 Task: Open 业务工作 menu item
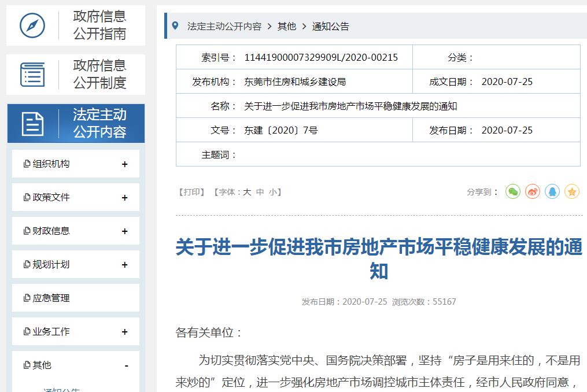click(51, 332)
